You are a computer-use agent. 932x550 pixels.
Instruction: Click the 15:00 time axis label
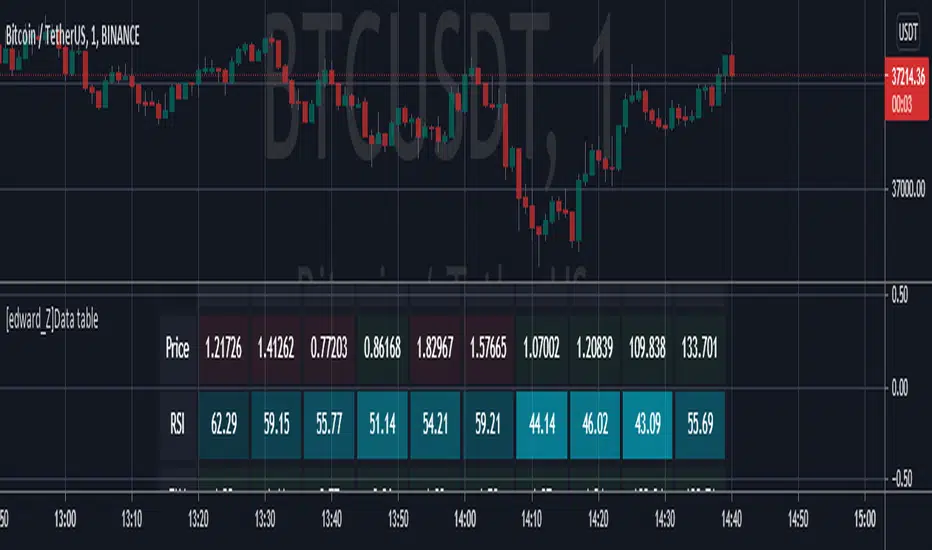(864, 520)
